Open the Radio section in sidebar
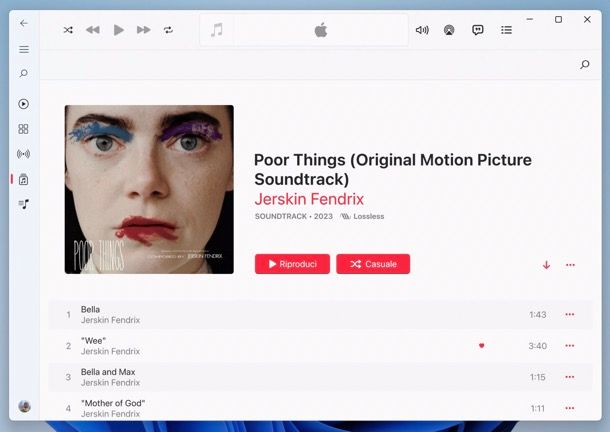The width and height of the screenshot is (610, 432). 24,154
